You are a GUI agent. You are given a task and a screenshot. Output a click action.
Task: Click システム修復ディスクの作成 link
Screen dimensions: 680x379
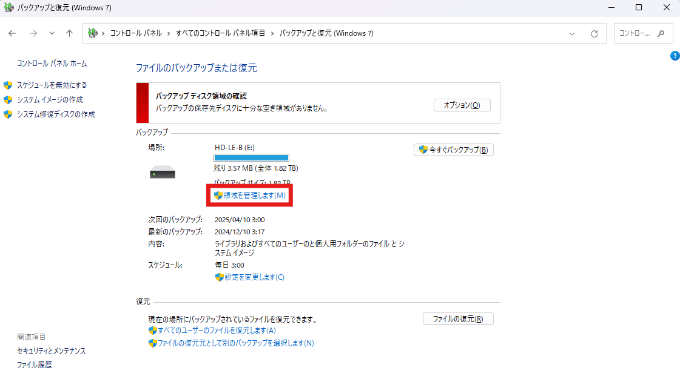tap(56, 114)
